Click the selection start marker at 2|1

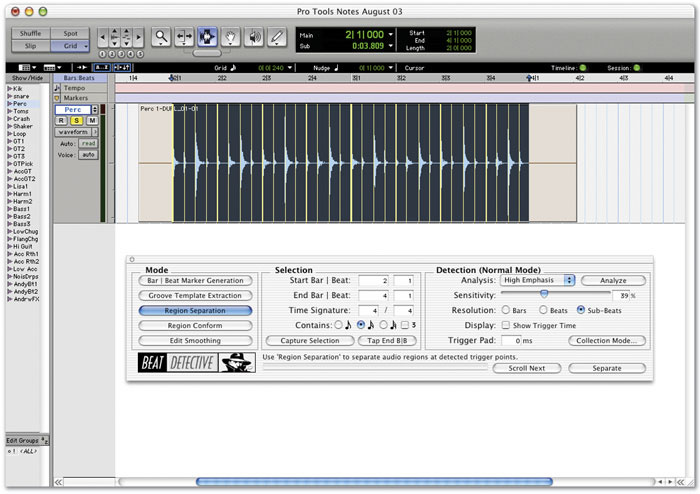(171, 78)
